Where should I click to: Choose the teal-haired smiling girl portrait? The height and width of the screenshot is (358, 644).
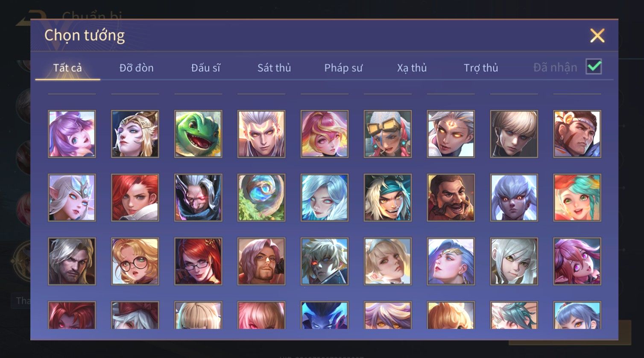(x=577, y=198)
